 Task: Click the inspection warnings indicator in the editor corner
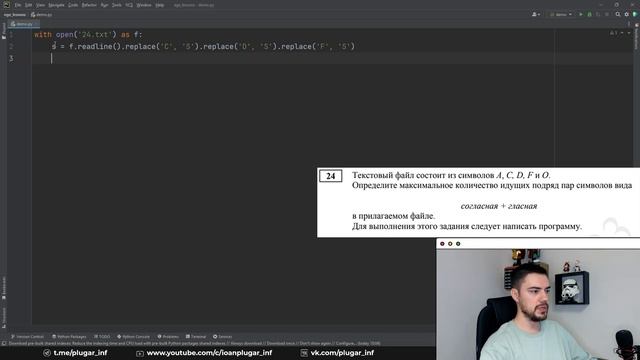click(613, 33)
